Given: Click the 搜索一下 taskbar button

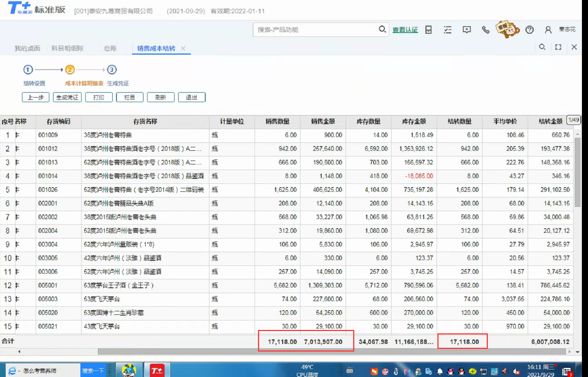Looking at the screenshot, I should (93, 371).
